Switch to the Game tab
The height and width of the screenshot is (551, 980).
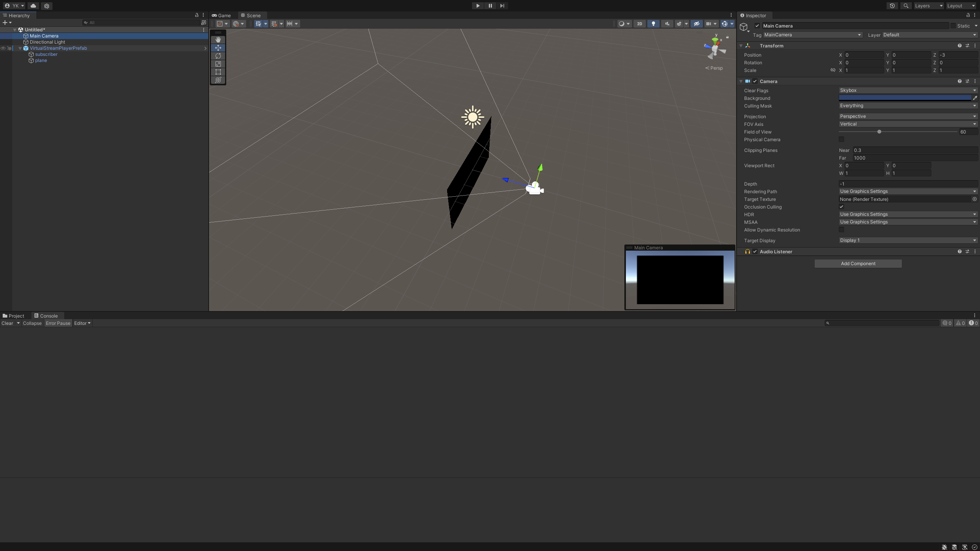pos(222,16)
